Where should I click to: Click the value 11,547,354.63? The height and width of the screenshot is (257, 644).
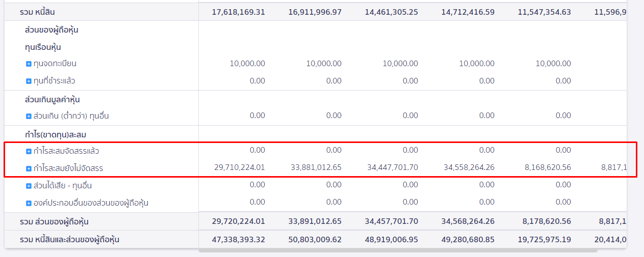pos(545,12)
